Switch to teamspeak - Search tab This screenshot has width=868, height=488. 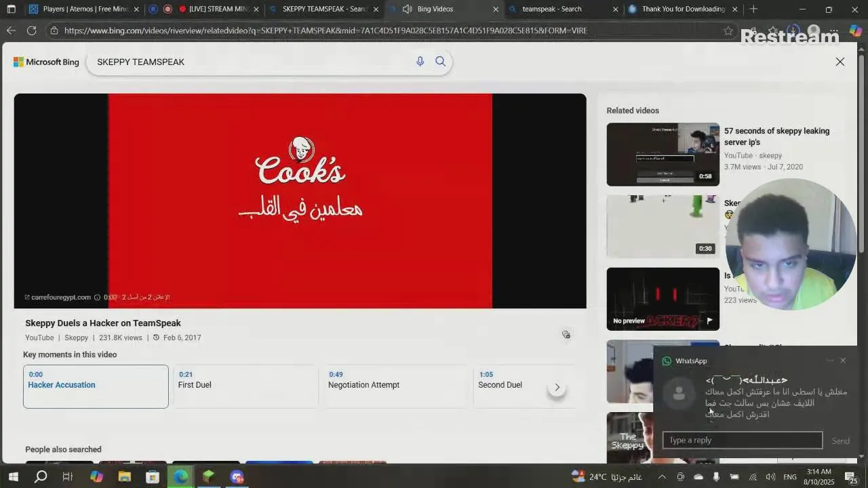pyautogui.click(x=552, y=9)
